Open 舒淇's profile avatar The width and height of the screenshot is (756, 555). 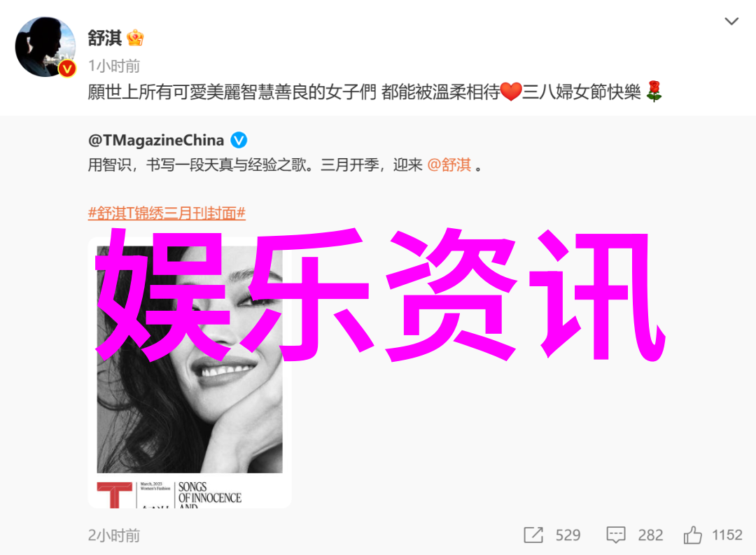coord(45,47)
